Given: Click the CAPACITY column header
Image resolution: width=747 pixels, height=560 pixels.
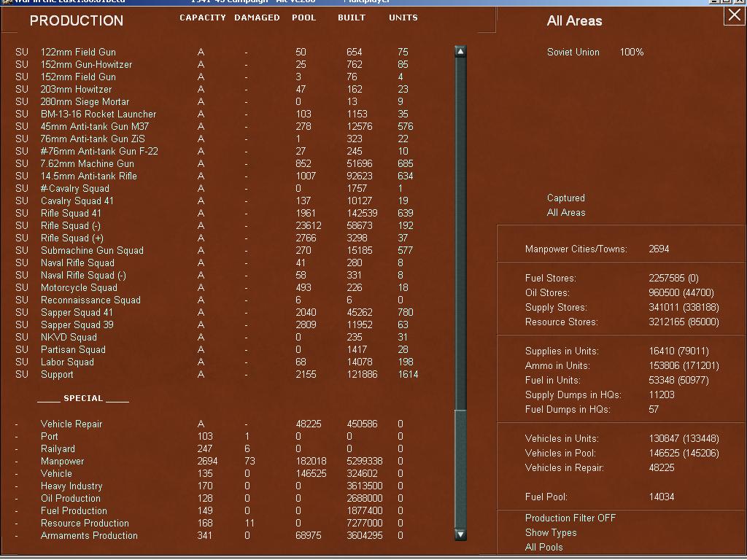Looking at the screenshot, I should [203, 17].
